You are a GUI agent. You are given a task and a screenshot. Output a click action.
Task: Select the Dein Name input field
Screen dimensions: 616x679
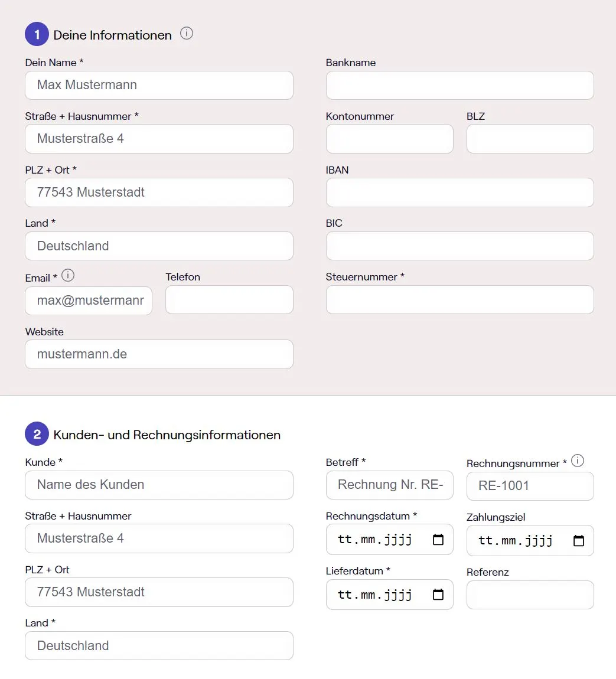(159, 85)
